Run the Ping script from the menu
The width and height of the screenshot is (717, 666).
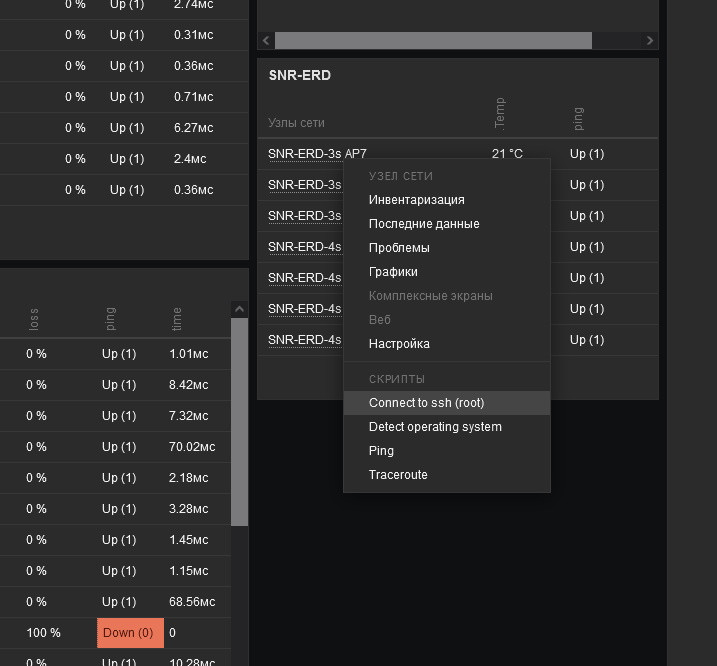click(381, 451)
